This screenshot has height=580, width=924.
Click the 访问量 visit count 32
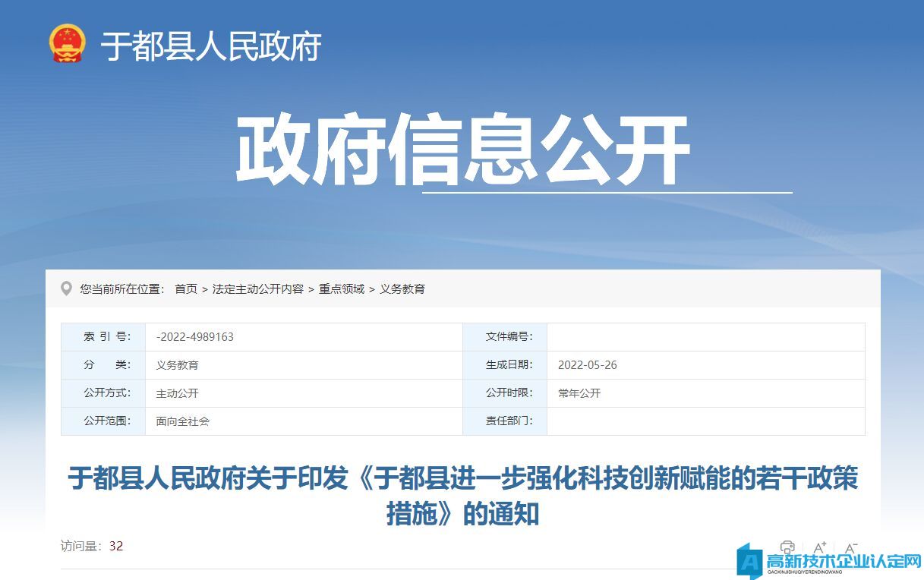pyautogui.click(x=116, y=546)
